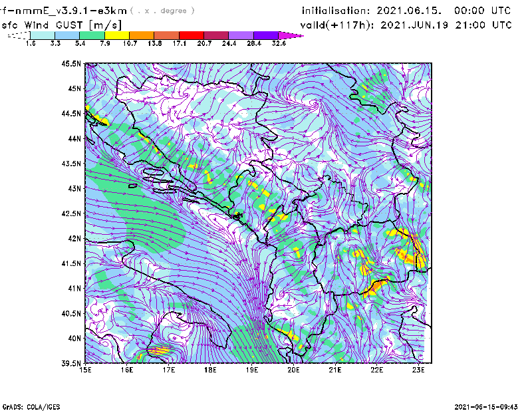Click the '20E' longitude label
532x411 pixels.
point(293,370)
